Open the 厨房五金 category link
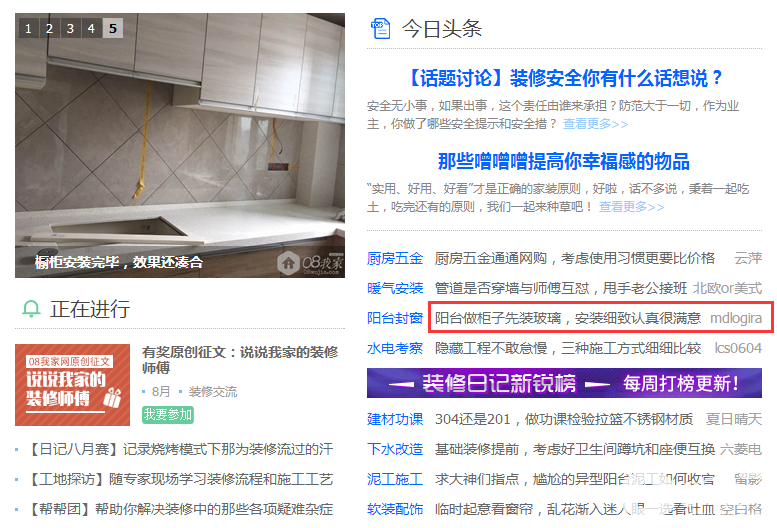This screenshot has width=777, height=528. click(x=395, y=258)
